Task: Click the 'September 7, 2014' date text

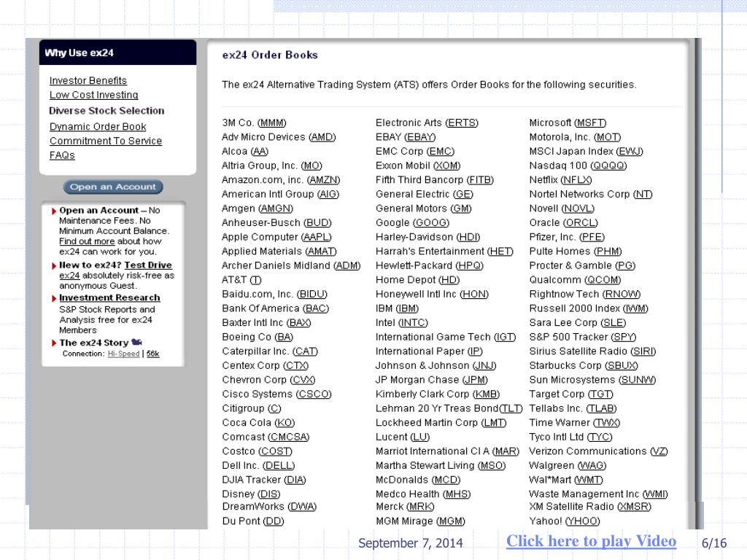Action: [410, 543]
